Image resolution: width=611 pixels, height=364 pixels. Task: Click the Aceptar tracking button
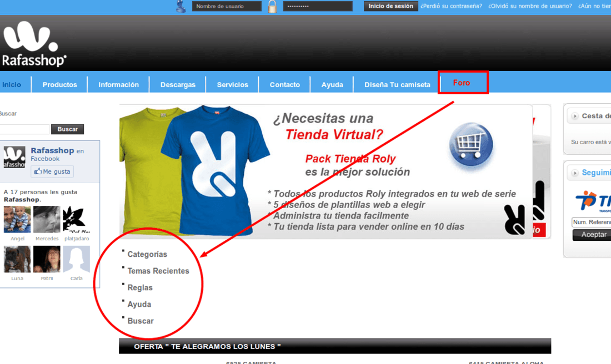pos(592,235)
